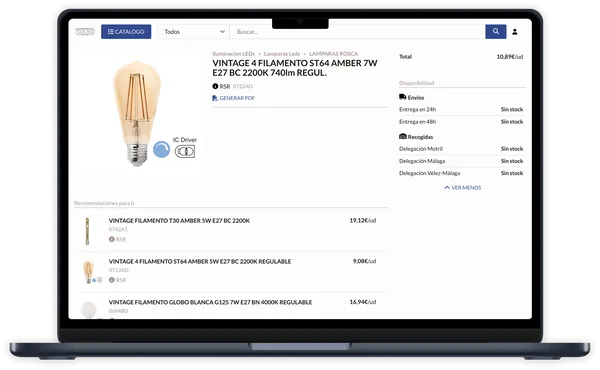Click the Recogidas store icon
600x370 pixels.
click(x=403, y=137)
